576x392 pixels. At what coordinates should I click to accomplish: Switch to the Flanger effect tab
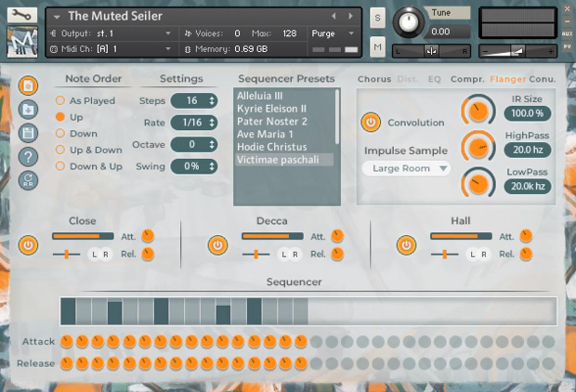point(508,79)
